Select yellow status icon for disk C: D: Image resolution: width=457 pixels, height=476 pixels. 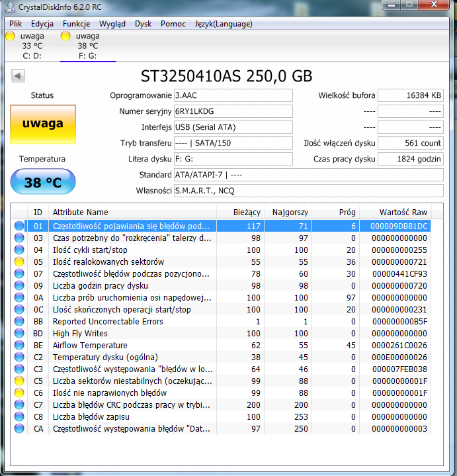pos(10,36)
